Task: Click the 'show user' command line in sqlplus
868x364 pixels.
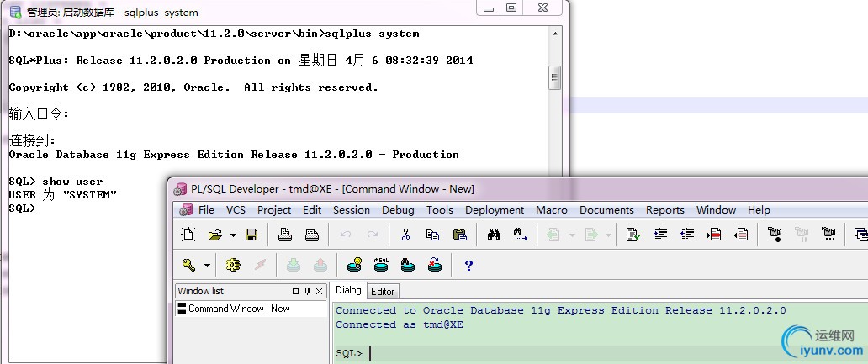Action: tap(56, 182)
